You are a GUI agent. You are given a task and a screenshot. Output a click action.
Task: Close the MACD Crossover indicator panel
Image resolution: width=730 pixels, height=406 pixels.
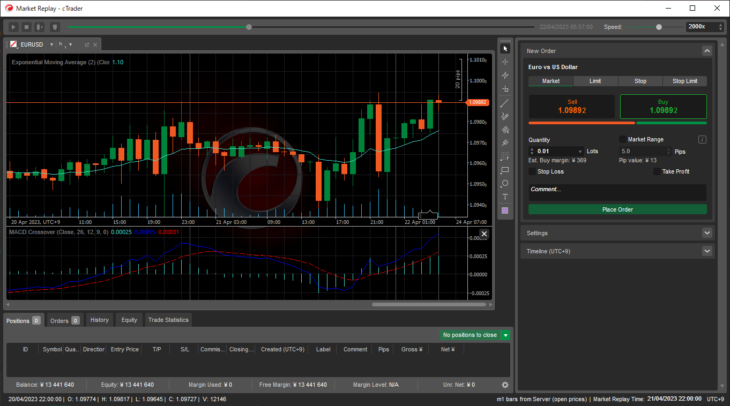(484, 234)
